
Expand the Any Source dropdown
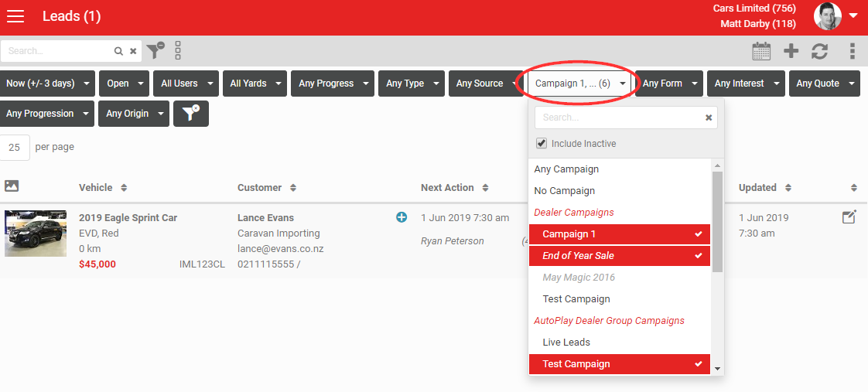[x=486, y=84]
